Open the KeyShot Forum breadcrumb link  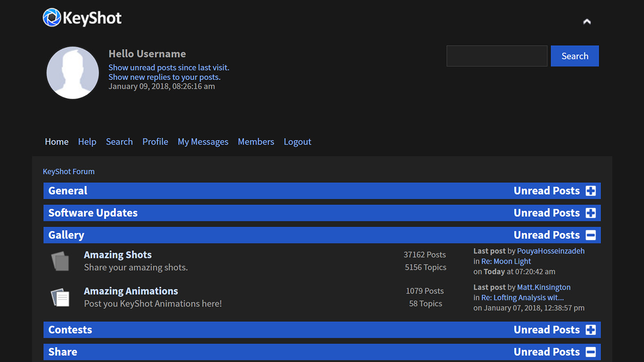coord(69,172)
